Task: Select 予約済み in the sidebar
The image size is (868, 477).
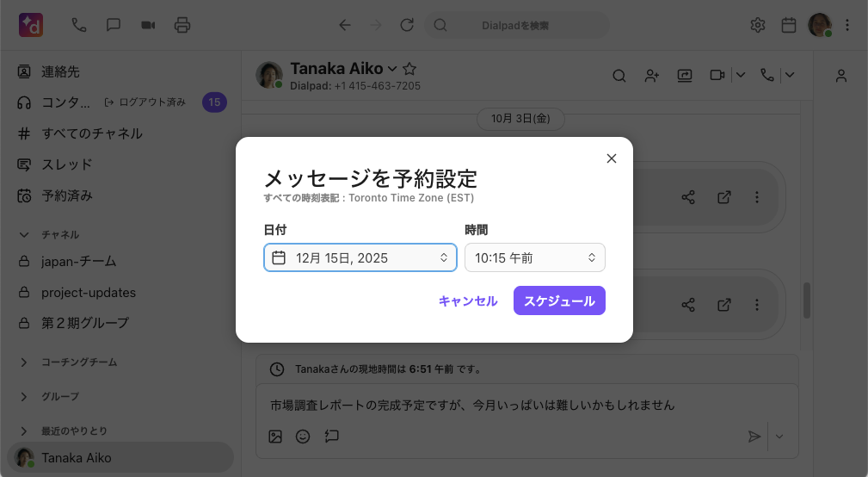Action: [67, 195]
